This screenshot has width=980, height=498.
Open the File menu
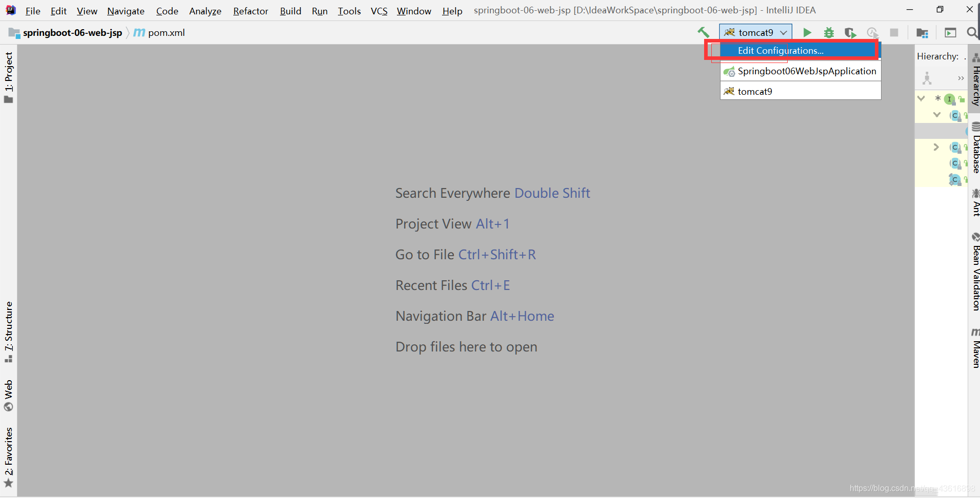(x=33, y=11)
